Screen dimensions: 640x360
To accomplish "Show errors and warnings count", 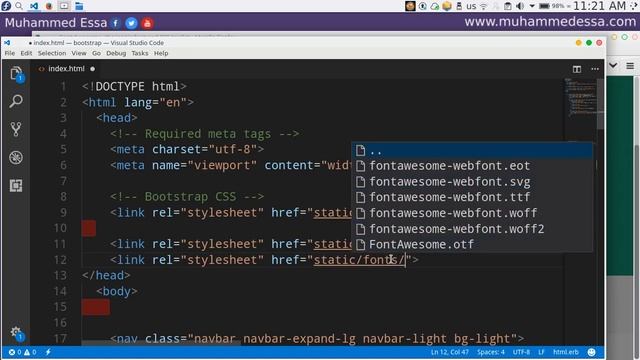I will [x=23, y=352].
